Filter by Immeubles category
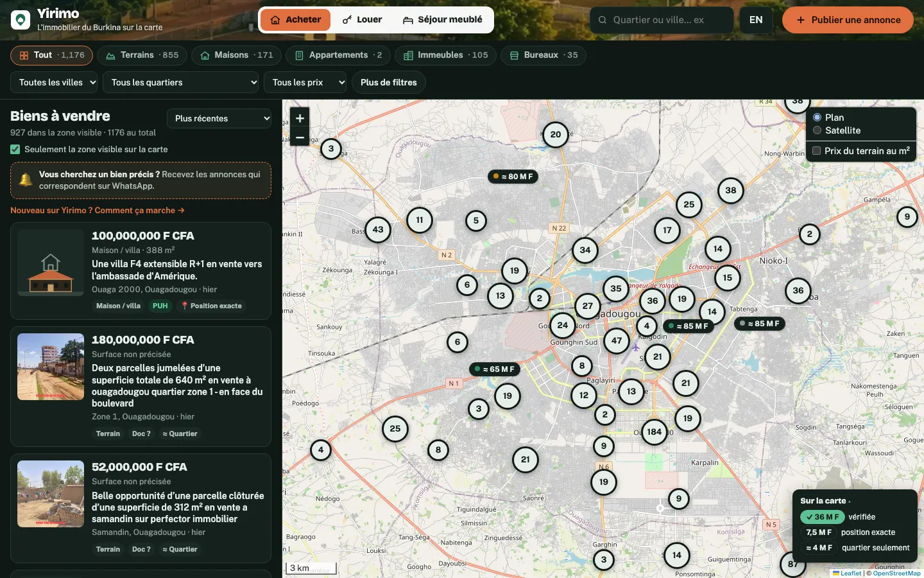This screenshot has width=924, height=578. (x=446, y=55)
